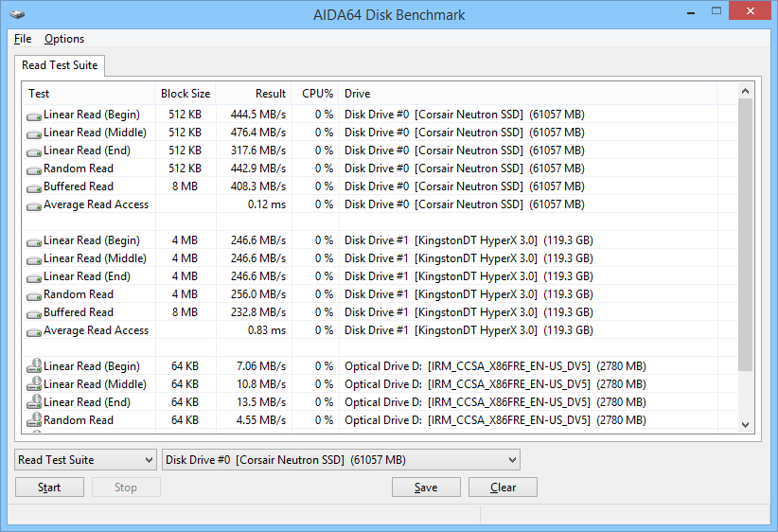The height and width of the screenshot is (532, 778).
Task: Click the scroll down arrow in results list
Action: coord(745,425)
